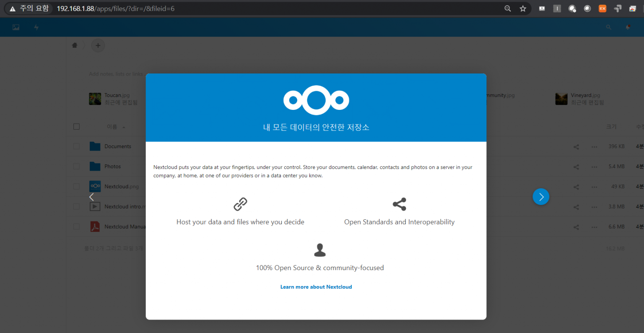Click the browser address bar URL
Viewport: 644px width, 333px height.
click(x=116, y=8)
